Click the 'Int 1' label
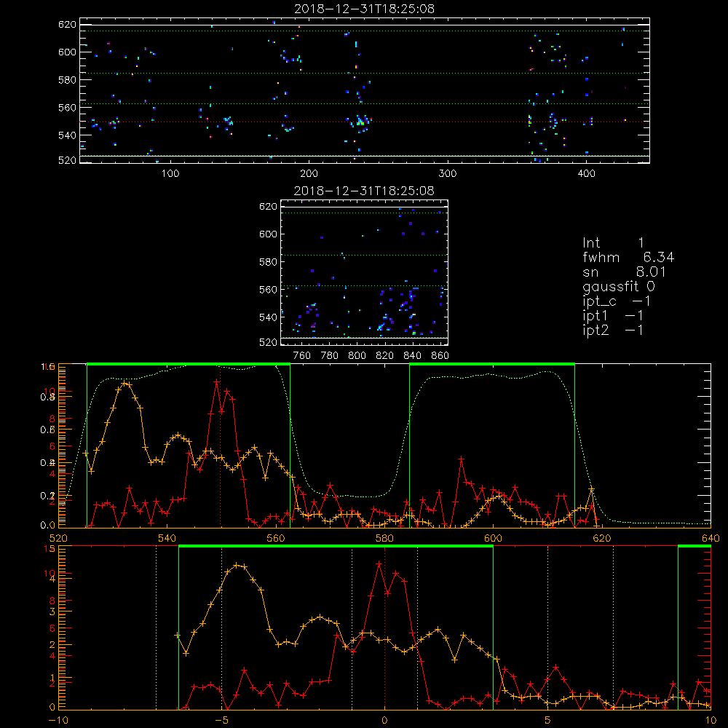The height and width of the screenshot is (728, 728). [x=613, y=243]
